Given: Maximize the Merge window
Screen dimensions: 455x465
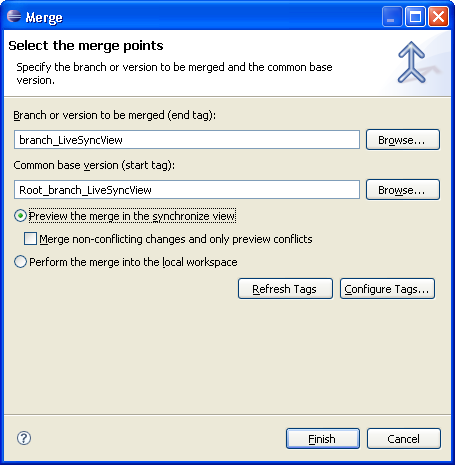Looking at the screenshot, I should 415,16.
